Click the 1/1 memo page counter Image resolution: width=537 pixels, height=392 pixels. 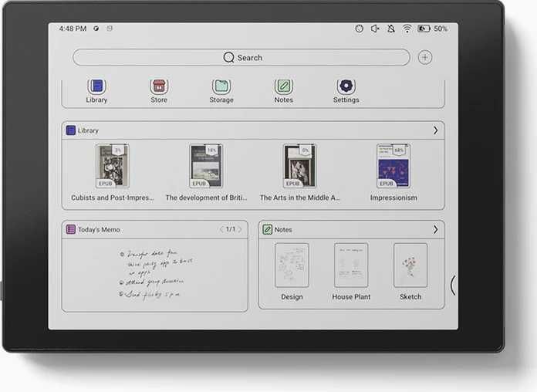[231, 229]
